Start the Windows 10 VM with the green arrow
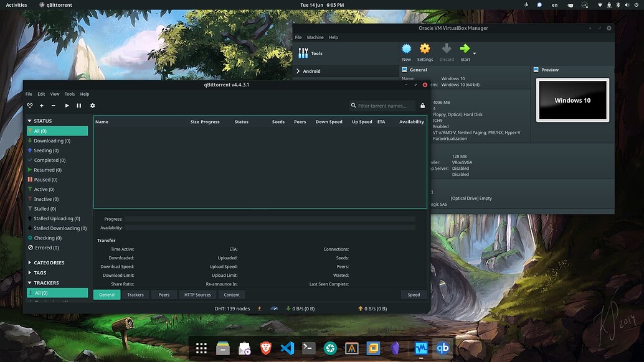The width and height of the screenshot is (644, 362). [465, 50]
